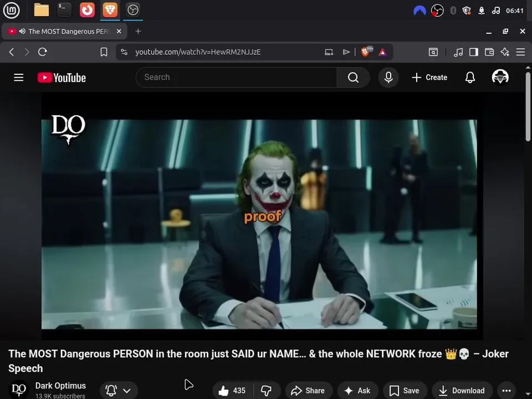This screenshot has height=399, width=532.
Task: Open the account avatar menu
Action: pos(500,77)
